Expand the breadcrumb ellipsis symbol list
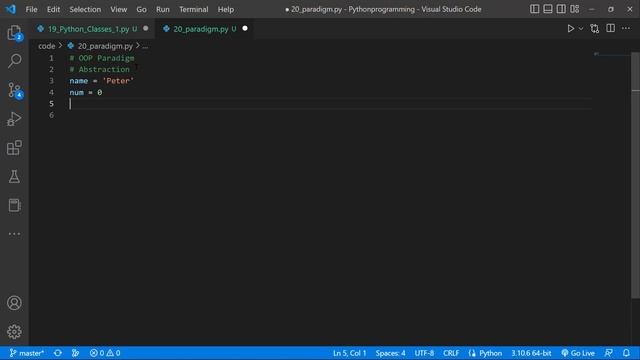This screenshot has height=360, width=640. pyautogui.click(x=145, y=46)
